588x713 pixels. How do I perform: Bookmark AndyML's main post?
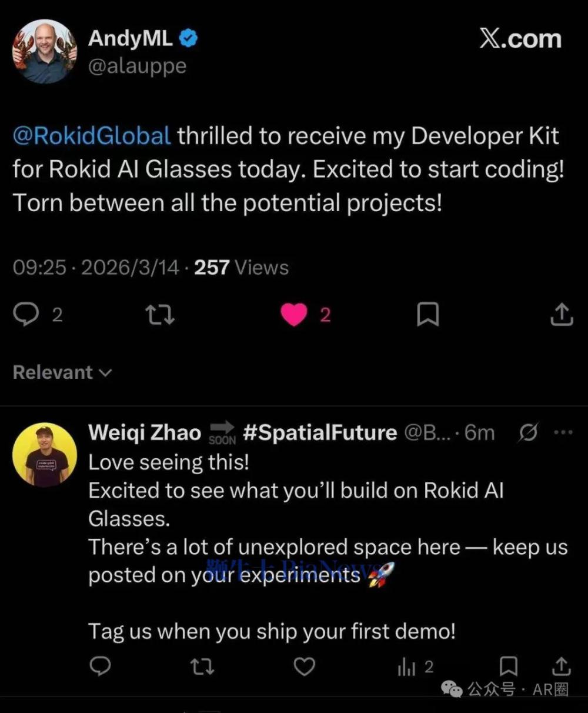click(x=427, y=315)
